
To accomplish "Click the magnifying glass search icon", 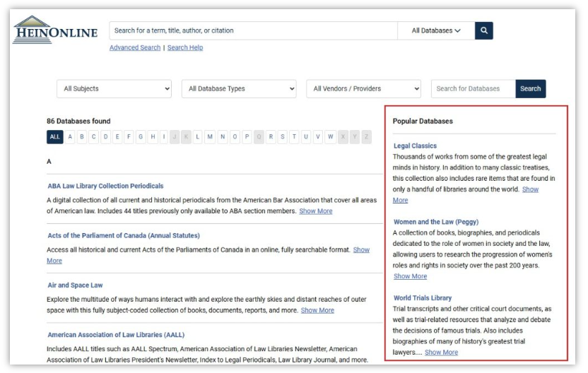I will pyautogui.click(x=483, y=31).
